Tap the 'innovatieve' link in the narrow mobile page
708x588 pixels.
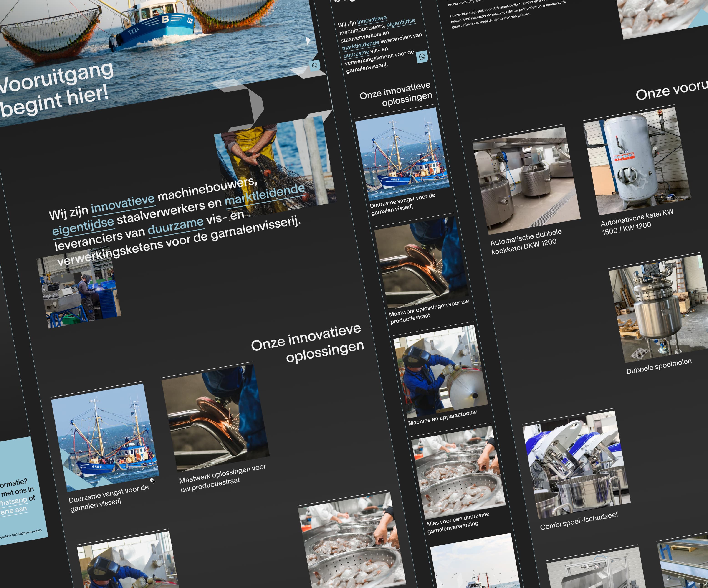coord(372,20)
